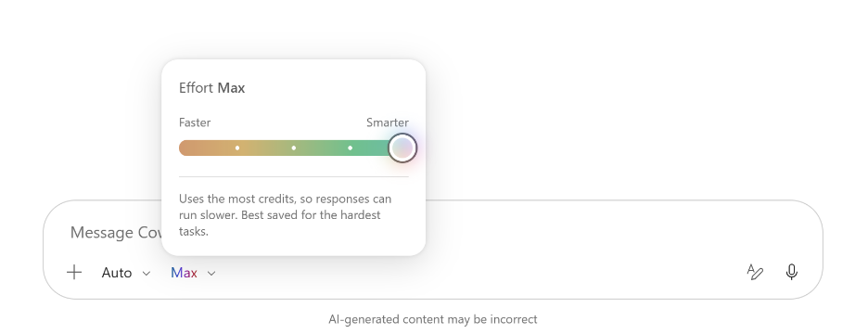The height and width of the screenshot is (334, 868).
Task: Click the Effort Max popup heading
Action: [212, 88]
